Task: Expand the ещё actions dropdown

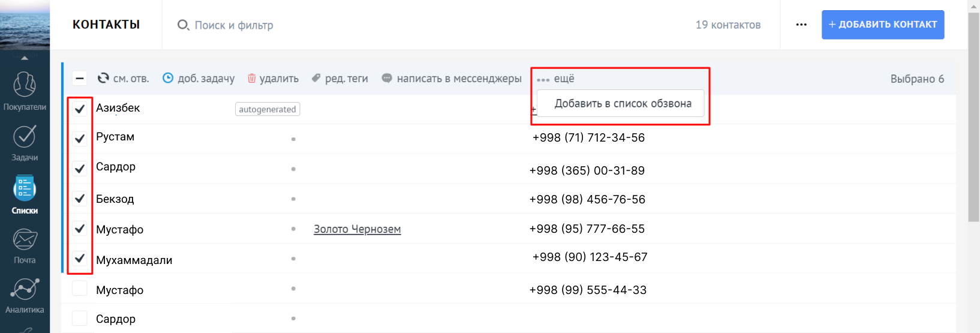Action: point(556,79)
